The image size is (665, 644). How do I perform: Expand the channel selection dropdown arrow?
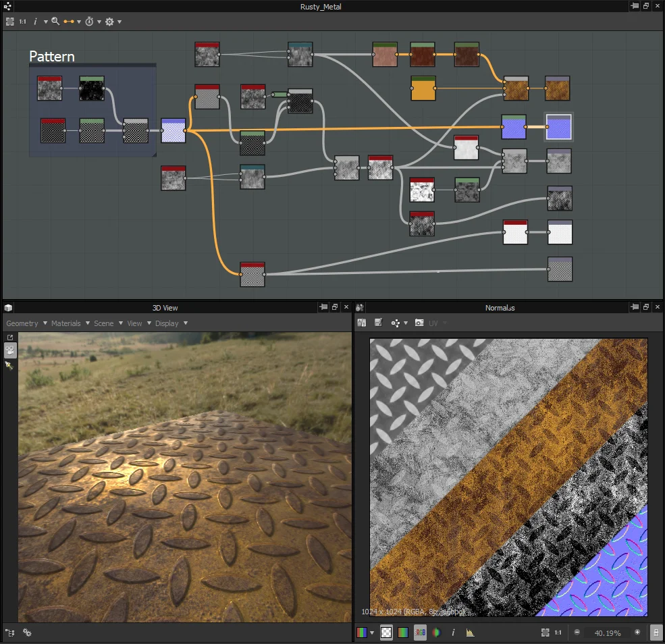(x=372, y=633)
